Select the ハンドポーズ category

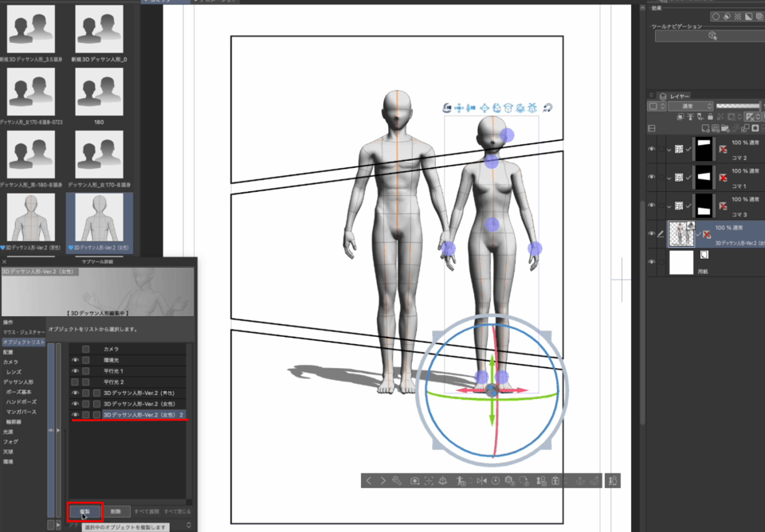tap(21, 402)
